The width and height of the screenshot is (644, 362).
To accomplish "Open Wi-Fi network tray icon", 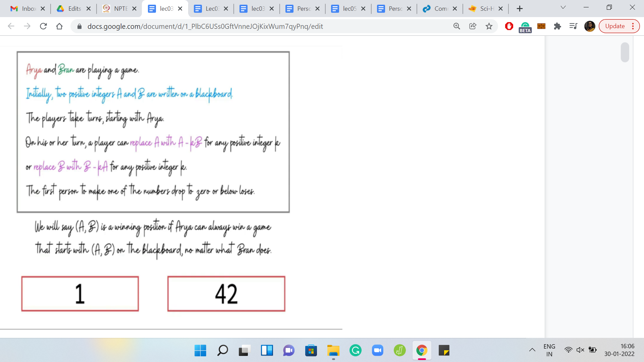I will 568,350.
